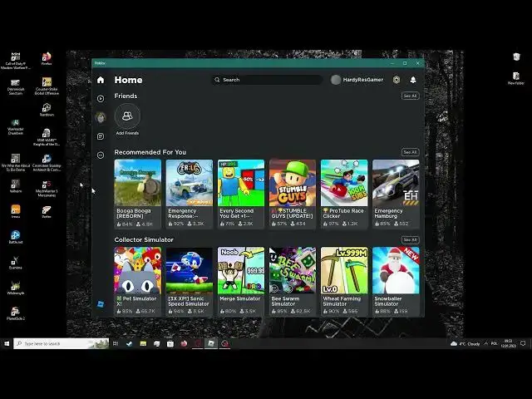This screenshot has height=399, width=532.
Task: Open the HardyResGamer username link
Action: tap(362, 80)
